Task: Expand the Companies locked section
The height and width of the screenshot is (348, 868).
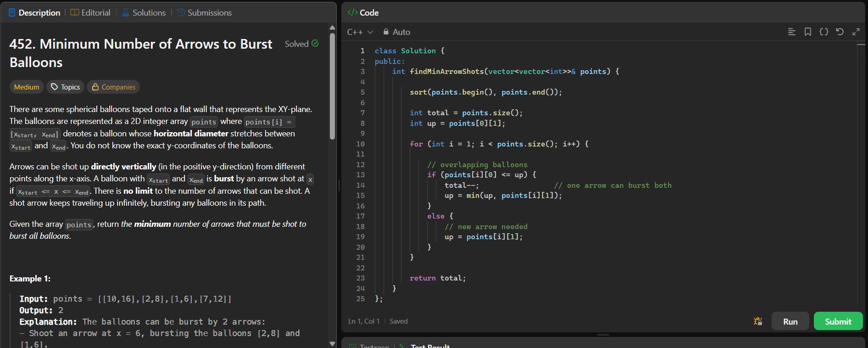Action: coord(113,87)
